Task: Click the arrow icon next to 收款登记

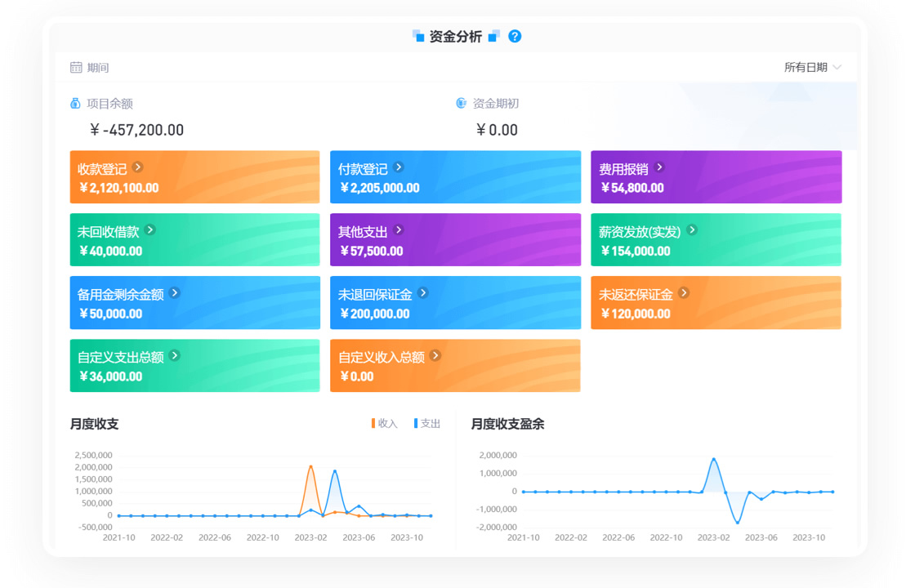Action: tap(138, 167)
